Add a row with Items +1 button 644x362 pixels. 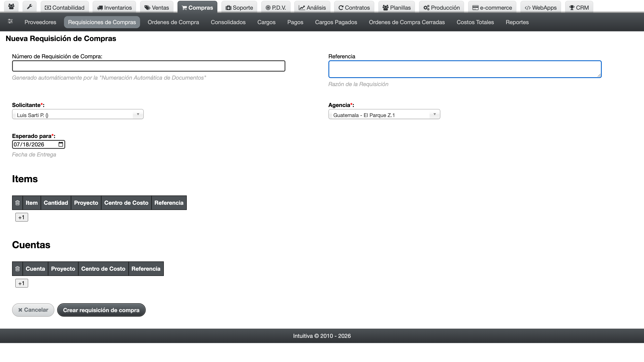point(22,217)
